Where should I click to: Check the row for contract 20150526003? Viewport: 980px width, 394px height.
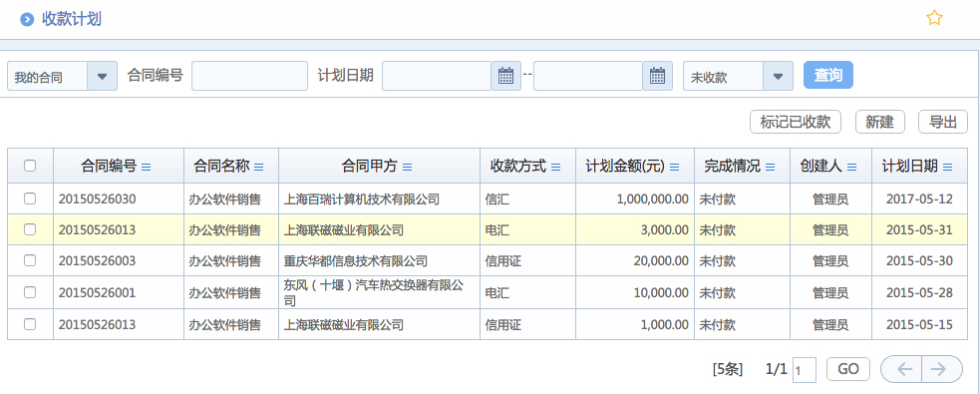[29, 260]
